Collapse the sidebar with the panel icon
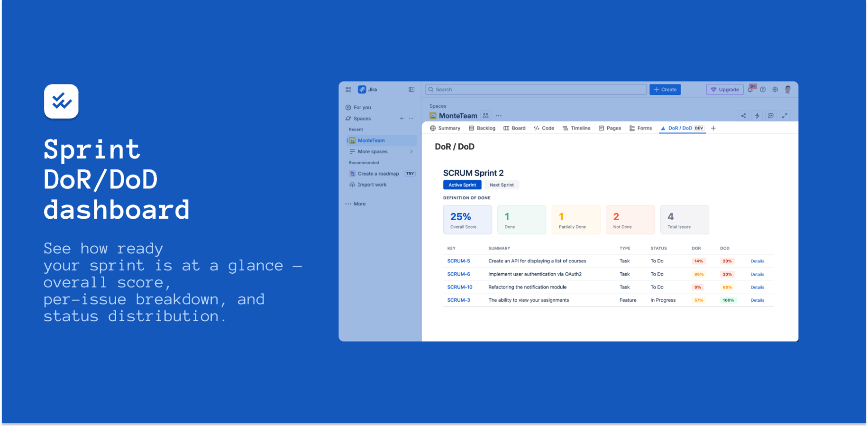Image resolution: width=868 pixels, height=427 pixels. click(x=411, y=90)
